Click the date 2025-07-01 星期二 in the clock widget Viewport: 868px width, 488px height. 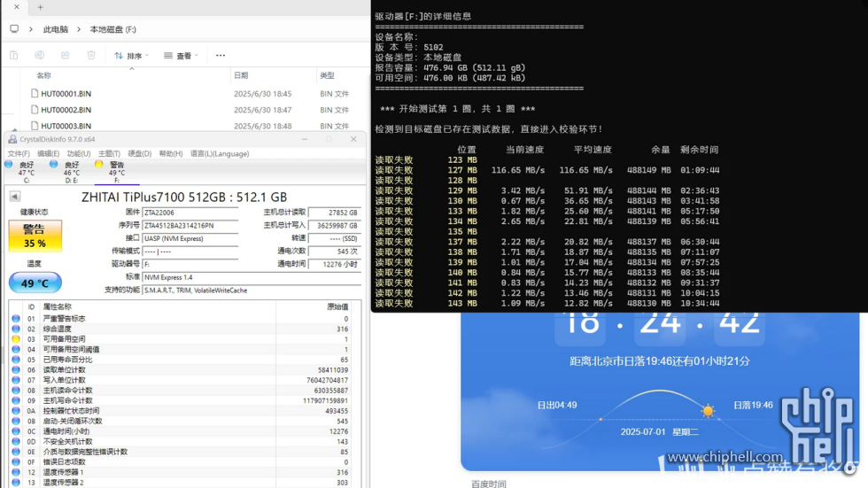point(659,431)
